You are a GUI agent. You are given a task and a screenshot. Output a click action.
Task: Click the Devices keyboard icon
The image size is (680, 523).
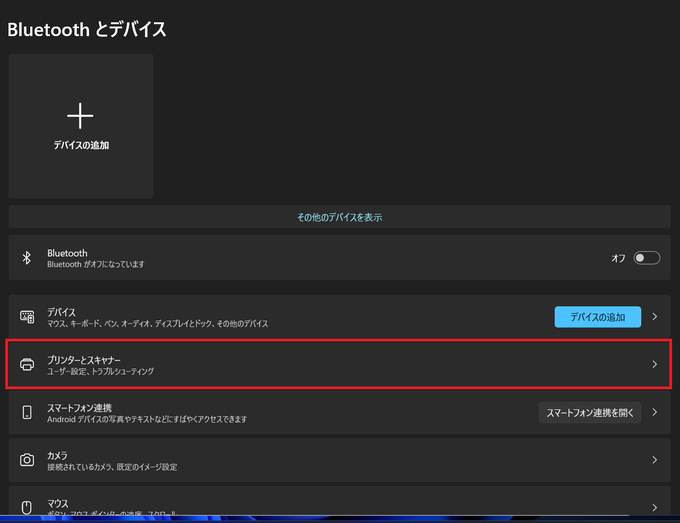tap(27, 317)
